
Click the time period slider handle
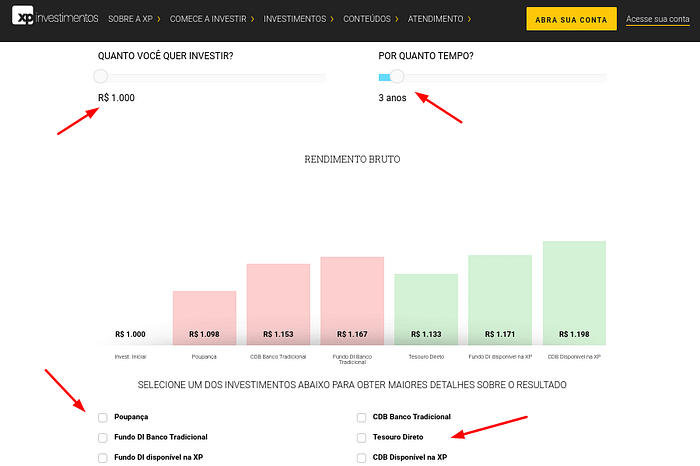(x=397, y=76)
